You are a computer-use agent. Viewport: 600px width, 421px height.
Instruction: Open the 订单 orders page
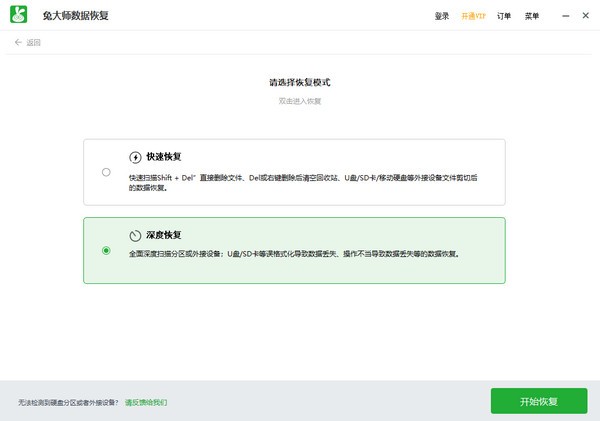point(504,16)
